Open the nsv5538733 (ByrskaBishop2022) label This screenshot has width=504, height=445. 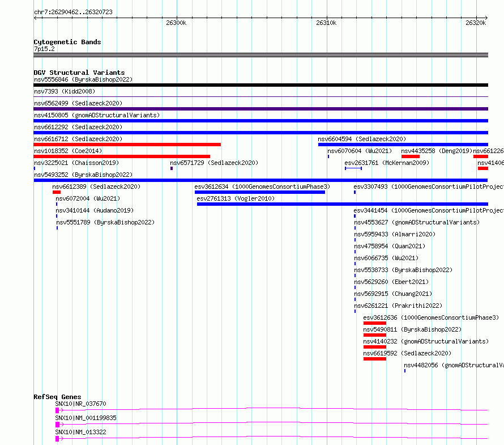coord(403,270)
